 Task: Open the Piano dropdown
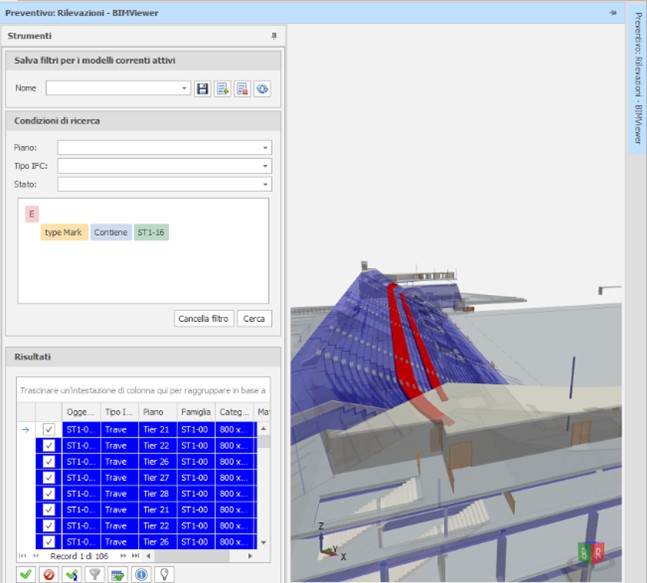click(265, 148)
